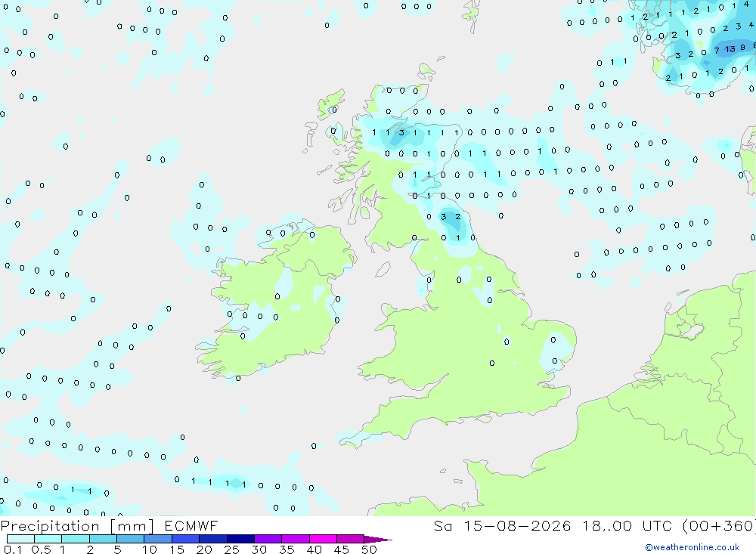Pick the 40–45 mm magenta legend swatch

(323, 539)
